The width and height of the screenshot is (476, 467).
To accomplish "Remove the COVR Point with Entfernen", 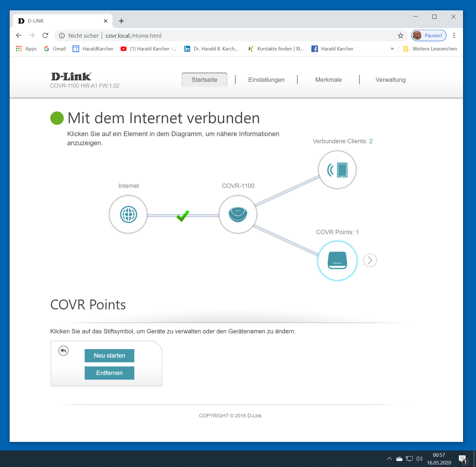I will [109, 373].
